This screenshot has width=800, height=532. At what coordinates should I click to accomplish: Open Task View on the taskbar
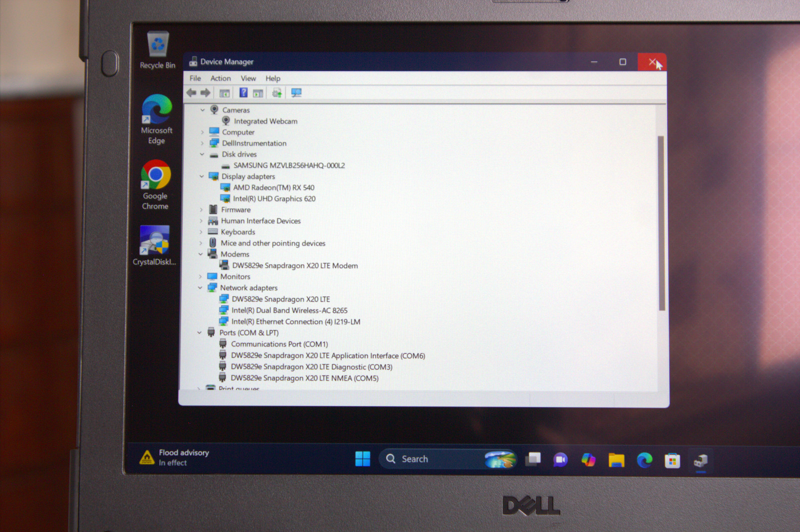coord(533,459)
